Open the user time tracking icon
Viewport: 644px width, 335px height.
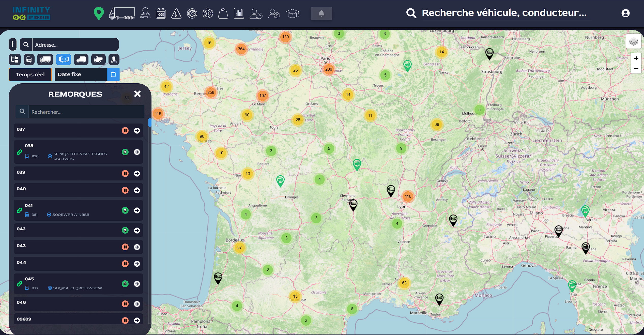point(256,13)
